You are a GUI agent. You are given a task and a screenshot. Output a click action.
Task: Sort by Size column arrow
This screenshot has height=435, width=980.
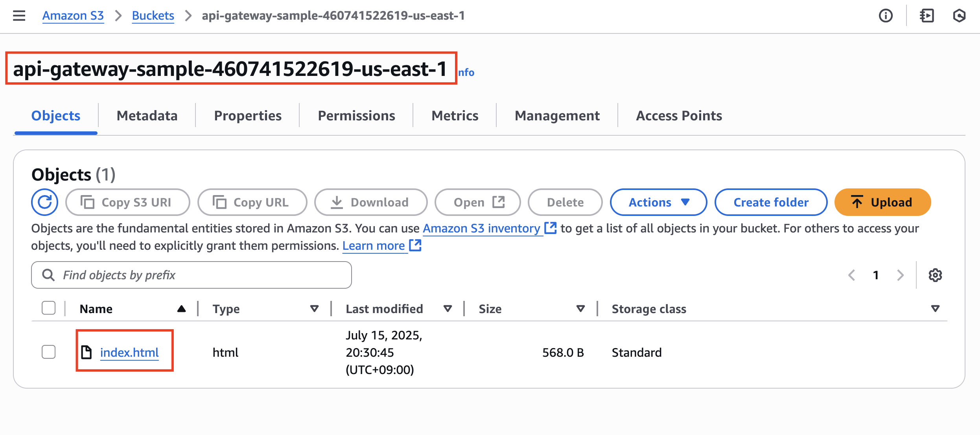580,309
